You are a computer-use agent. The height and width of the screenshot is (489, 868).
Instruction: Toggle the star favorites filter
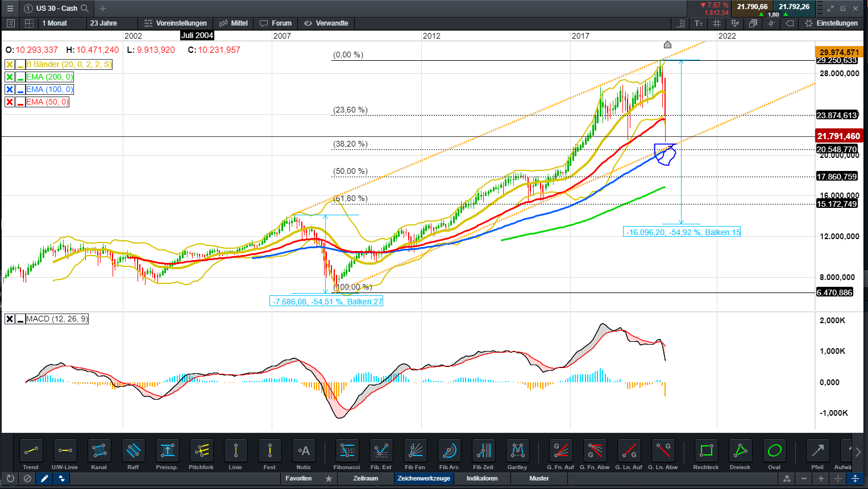point(329,479)
